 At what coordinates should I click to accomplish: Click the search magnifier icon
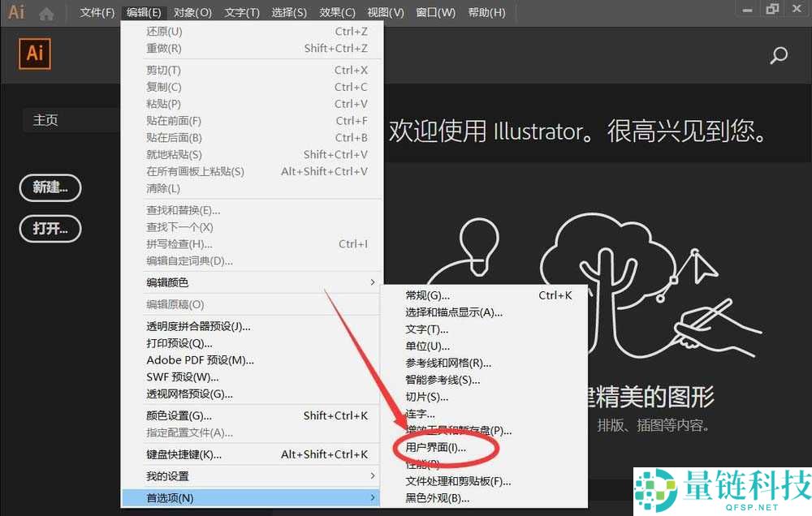[x=778, y=55]
